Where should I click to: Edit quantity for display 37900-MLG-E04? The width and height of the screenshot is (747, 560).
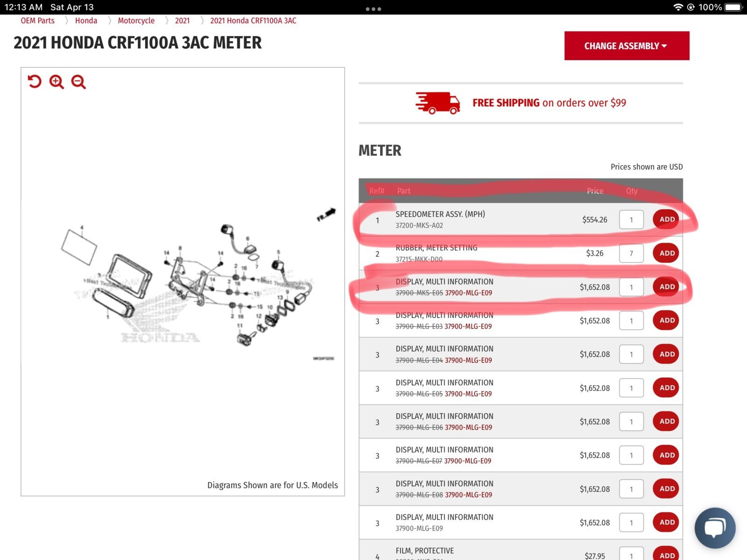point(631,354)
